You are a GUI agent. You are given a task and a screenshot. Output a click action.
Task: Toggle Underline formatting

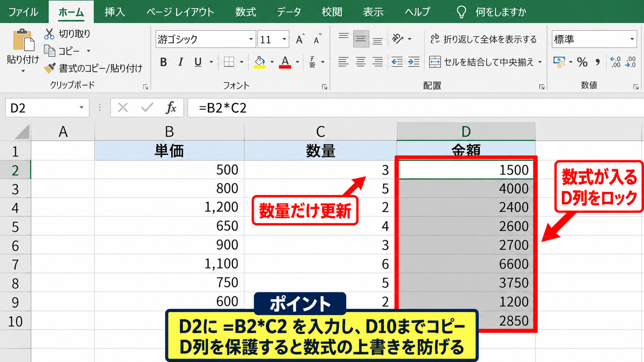[198, 62]
